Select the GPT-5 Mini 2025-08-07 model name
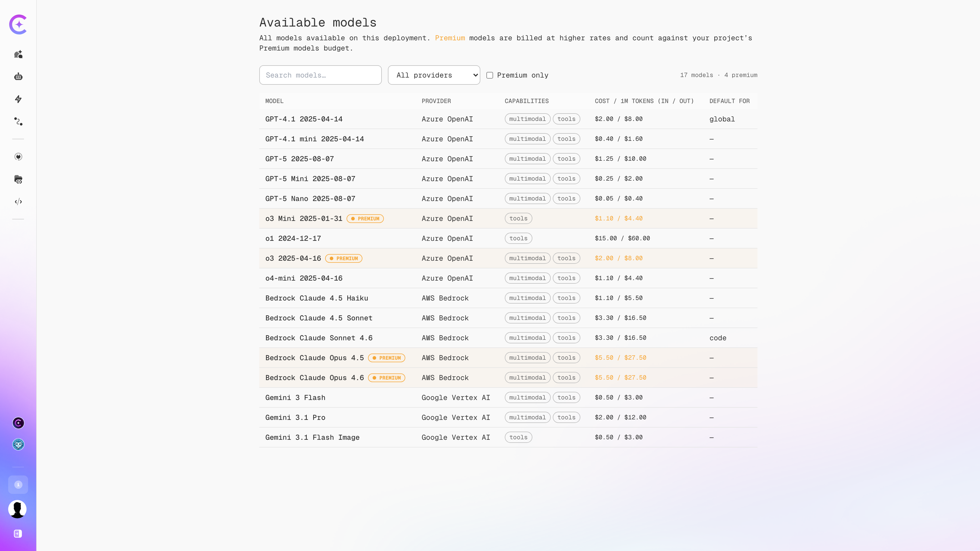The height and width of the screenshot is (551, 980). 310,179
